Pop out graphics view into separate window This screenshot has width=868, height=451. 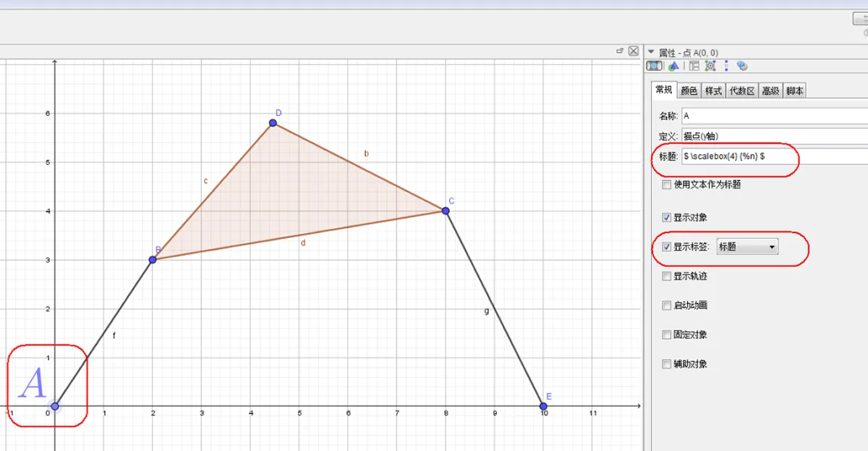620,51
